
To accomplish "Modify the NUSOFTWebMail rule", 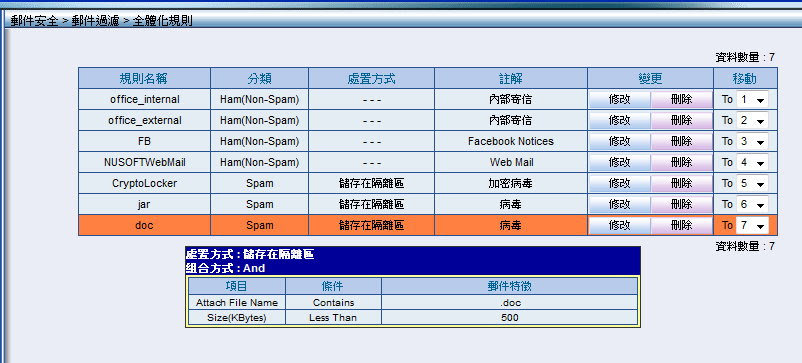I will tap(619, 162).
